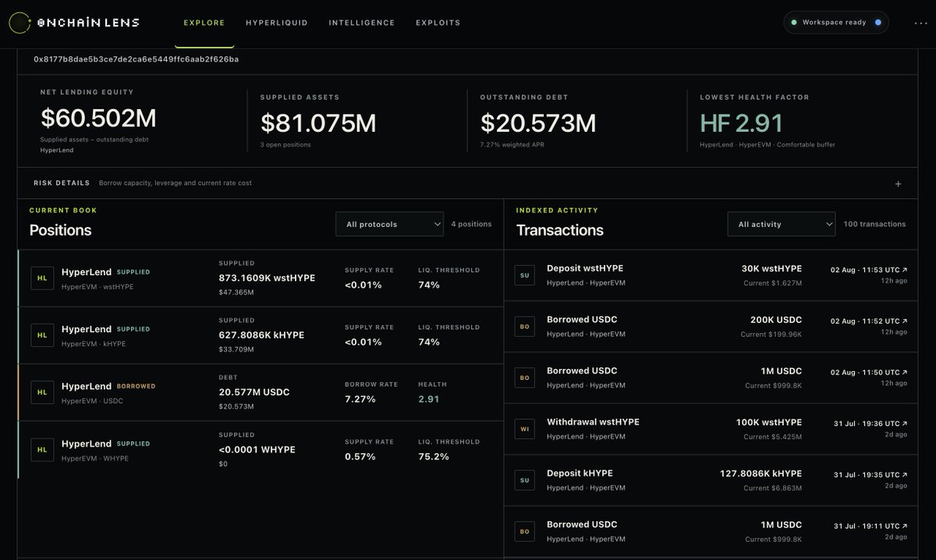Open the All activity dropdown
This screenshot has width=936, height=560.
(781, 224)
